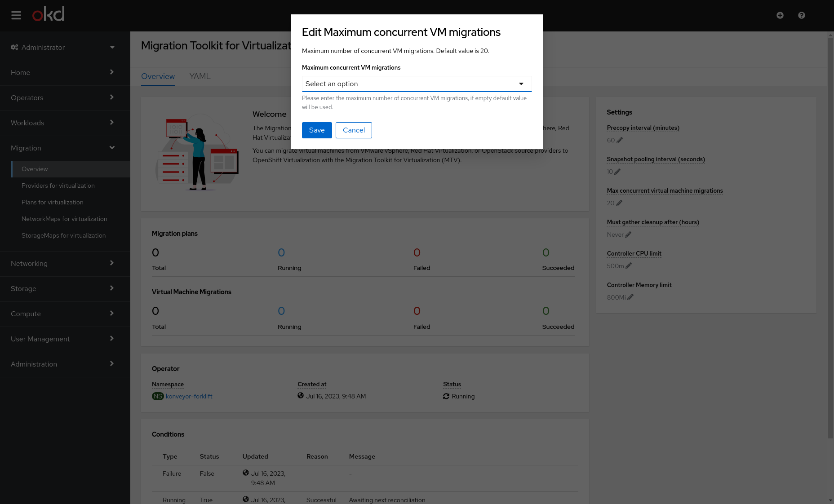Click the Migration plans Running count
Screen dimensions: 834x504
[x=281, y=252]
